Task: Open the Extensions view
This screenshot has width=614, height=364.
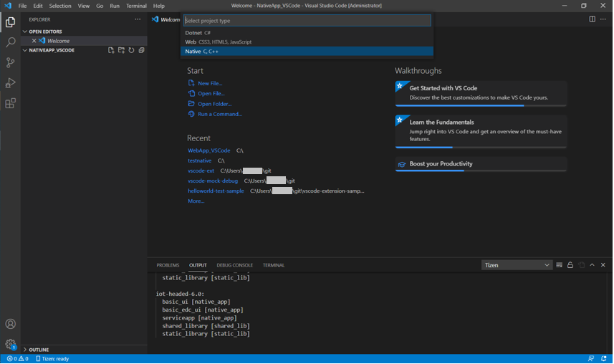Action: pos(10,104)
